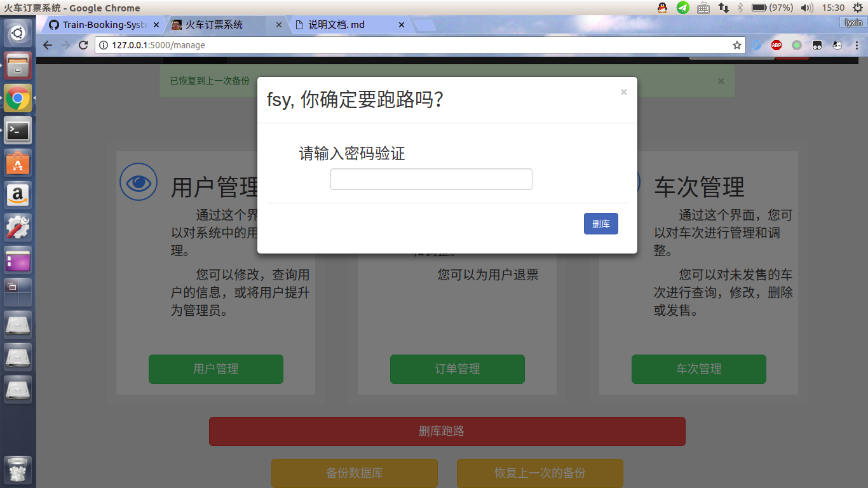868x488 pixels.
Task: Open the workspace switcher in launcher
Action: pyautogui.click(x=18, y=292)
